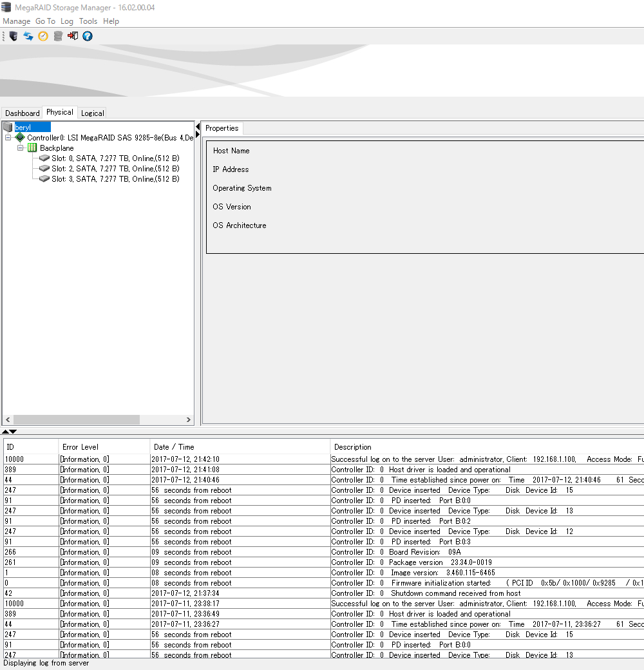
Task: Click 'Operating System' property label
Action: point(242,188)
